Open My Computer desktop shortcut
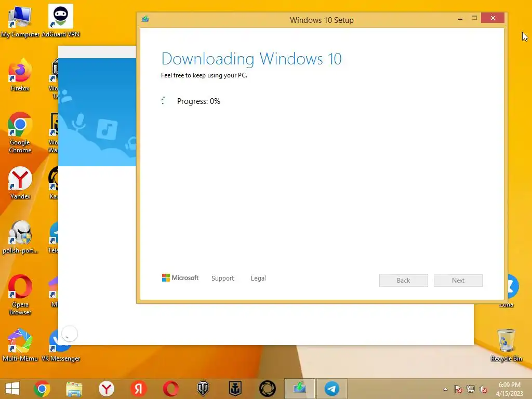The image size is (532, 399). point(20,21)
